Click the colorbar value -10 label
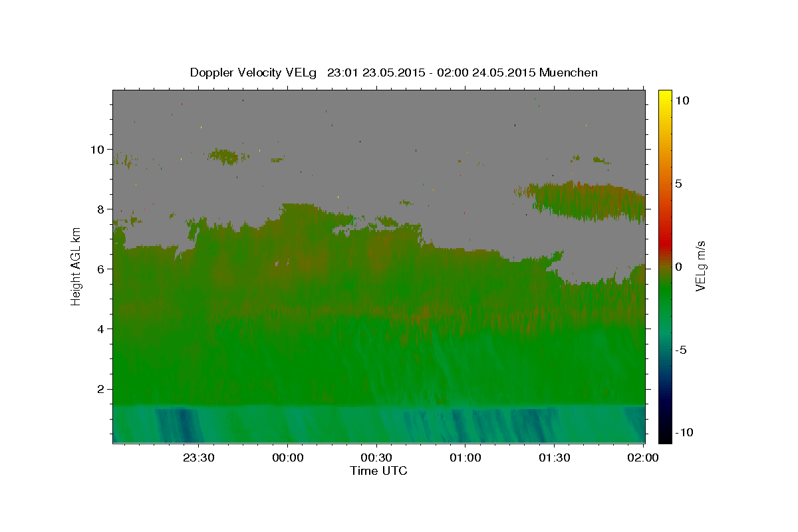 pyautogui.click(x=684, y=432)
